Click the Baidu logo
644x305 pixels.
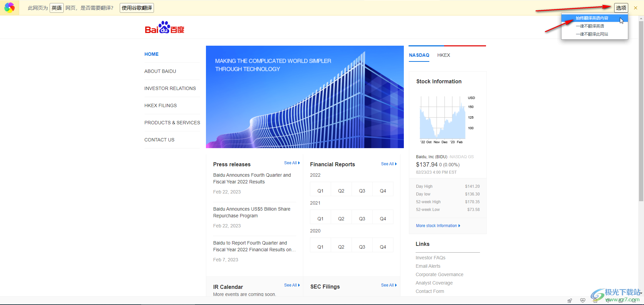click(165, 28)
